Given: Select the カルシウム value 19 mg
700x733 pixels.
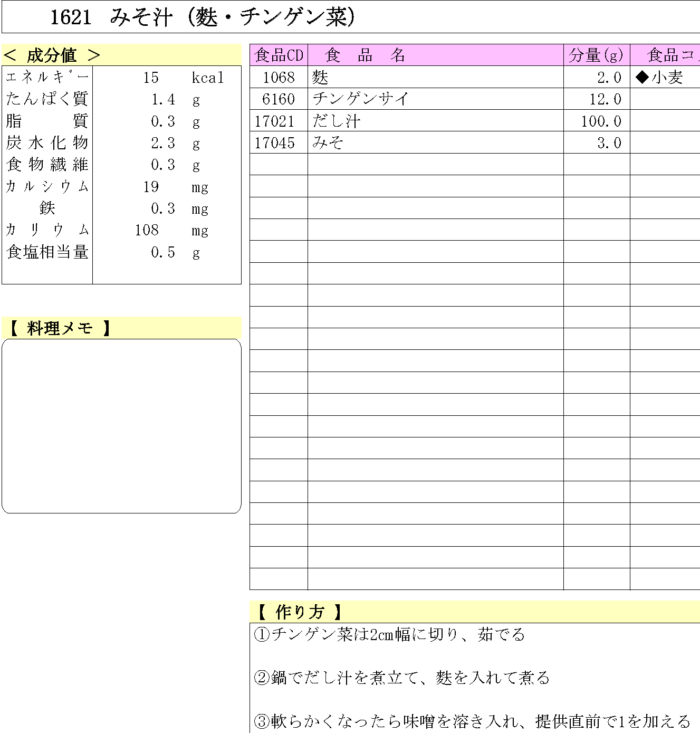Looking at the screenshot, I should coord(151,187).
